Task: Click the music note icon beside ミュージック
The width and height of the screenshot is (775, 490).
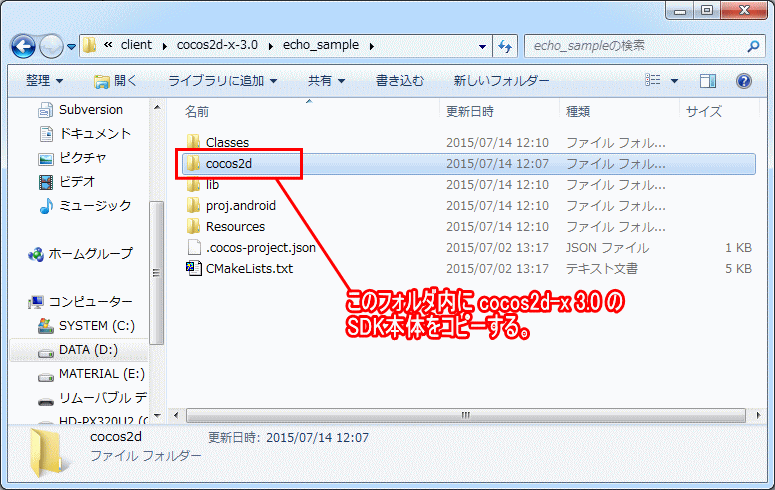Action: pyautogui.click(x=46, y=206)
